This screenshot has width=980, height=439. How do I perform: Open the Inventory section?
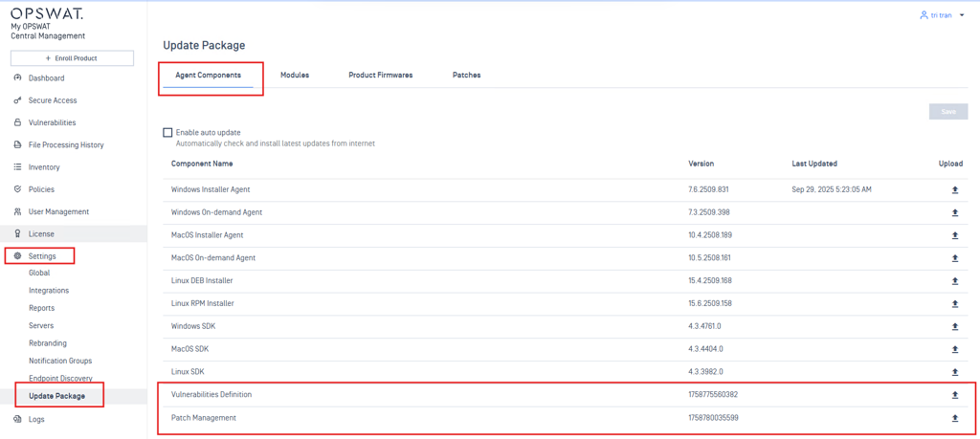(x=44, y=167)
